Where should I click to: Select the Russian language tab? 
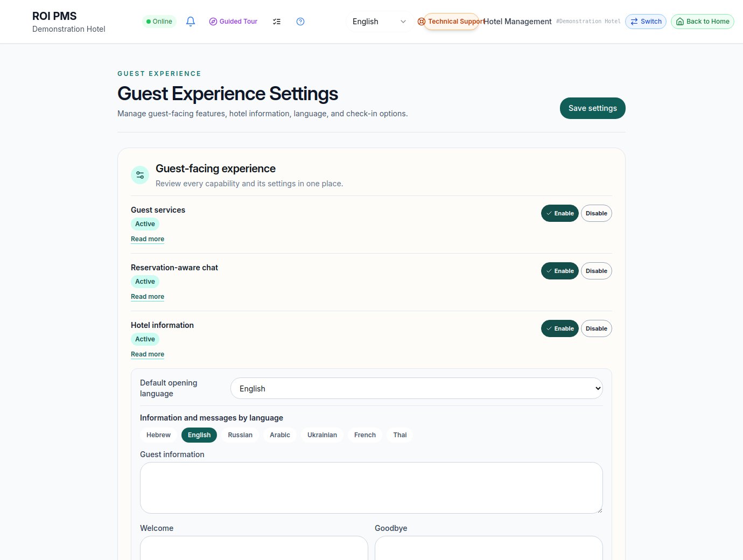click(240, 435)
